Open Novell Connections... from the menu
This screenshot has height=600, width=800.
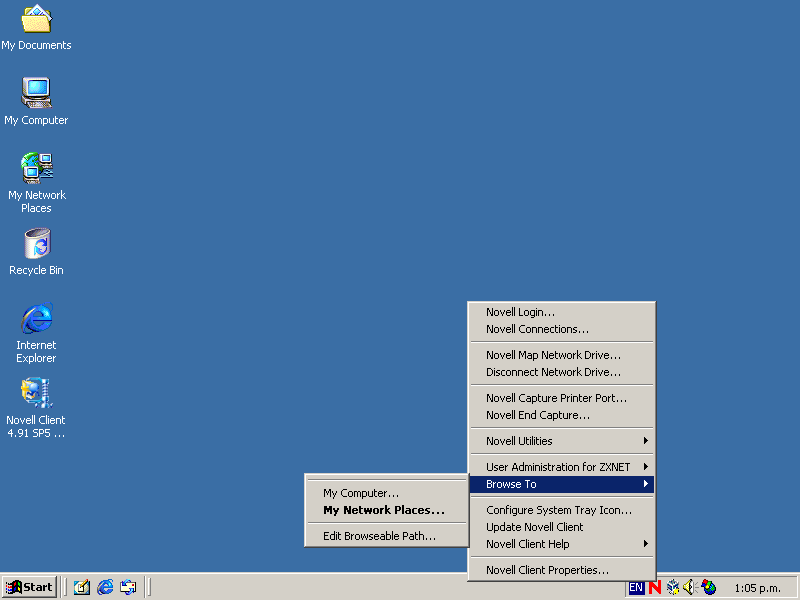562,330
